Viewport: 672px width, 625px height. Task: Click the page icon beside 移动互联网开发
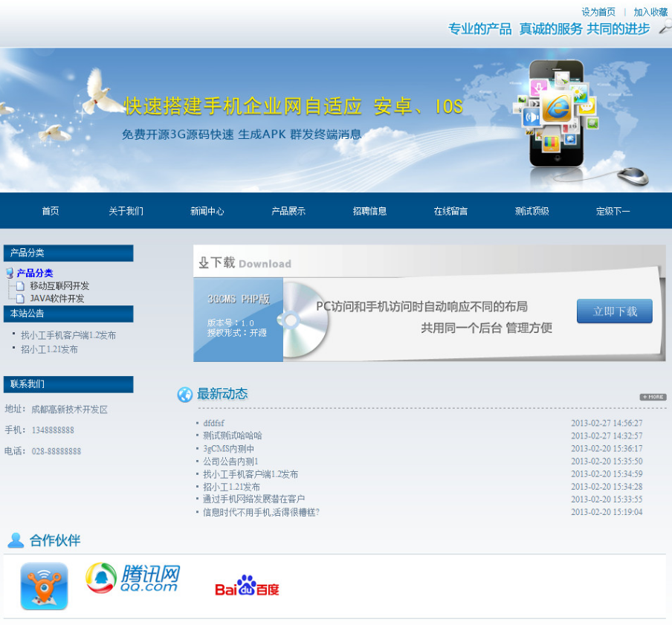click(20, 285)
